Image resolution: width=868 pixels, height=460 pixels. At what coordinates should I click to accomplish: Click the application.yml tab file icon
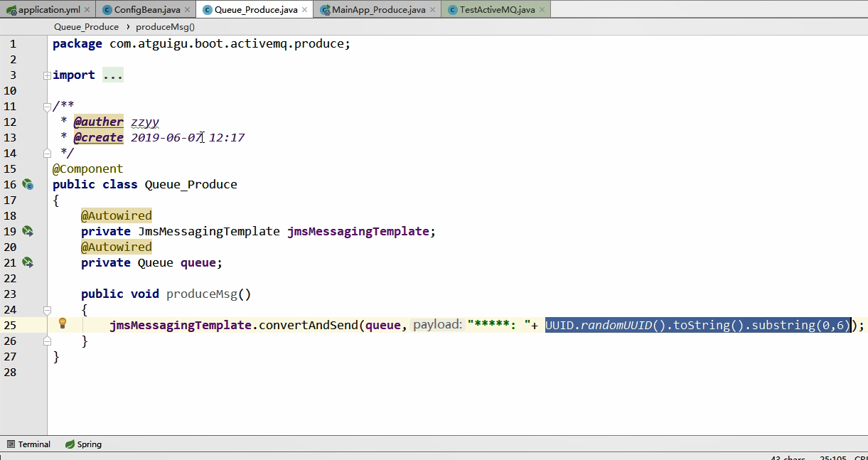(x=11, y=10)
